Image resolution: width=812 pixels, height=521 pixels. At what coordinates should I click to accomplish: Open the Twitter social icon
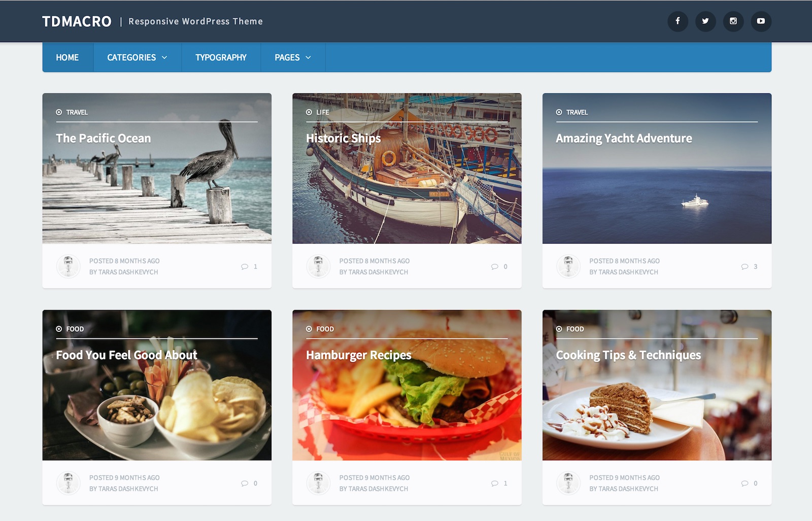coord(705,21)
